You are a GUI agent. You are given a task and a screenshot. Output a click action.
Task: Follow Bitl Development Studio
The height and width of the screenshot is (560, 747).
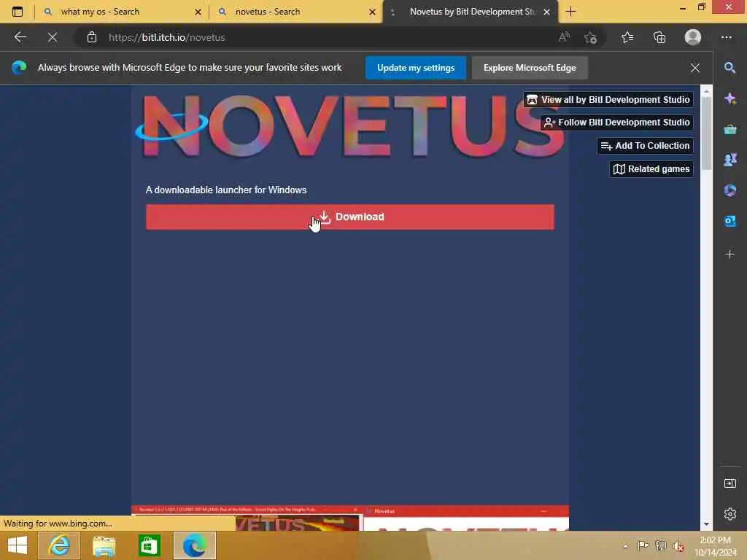tap(617, 122)
